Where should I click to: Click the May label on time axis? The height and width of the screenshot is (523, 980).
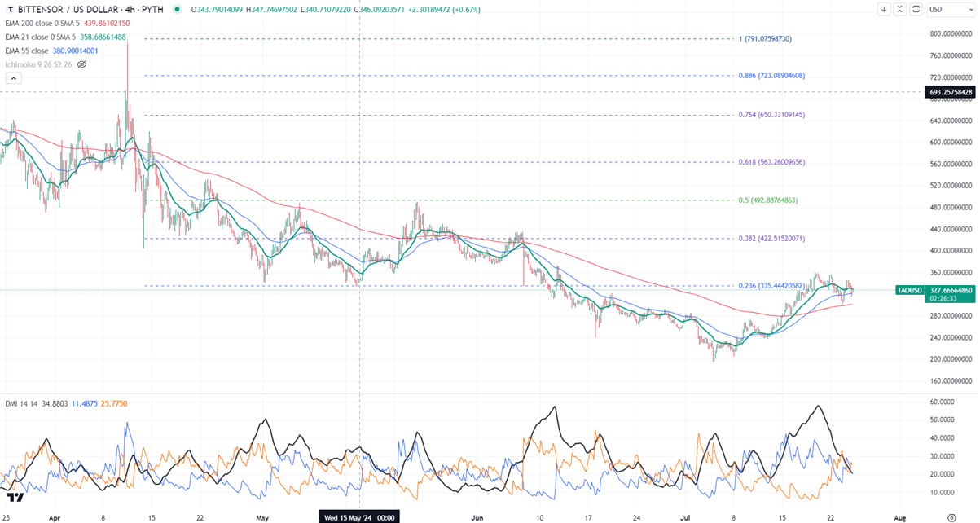pos(261,516)
